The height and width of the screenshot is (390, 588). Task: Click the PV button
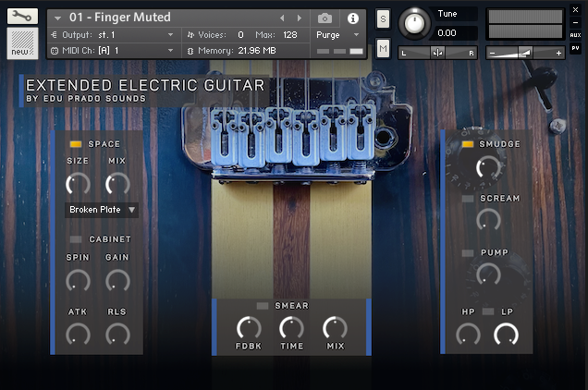pos(575,46)
